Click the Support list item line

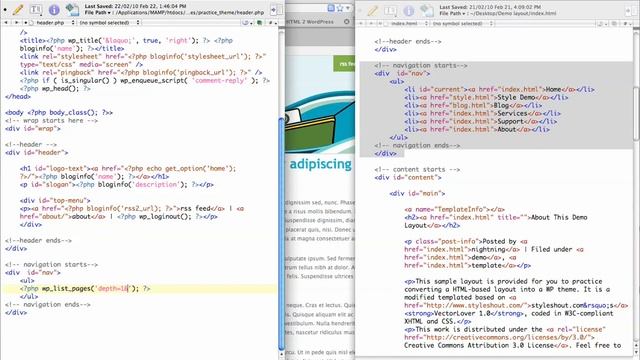(x=480, y=121)
